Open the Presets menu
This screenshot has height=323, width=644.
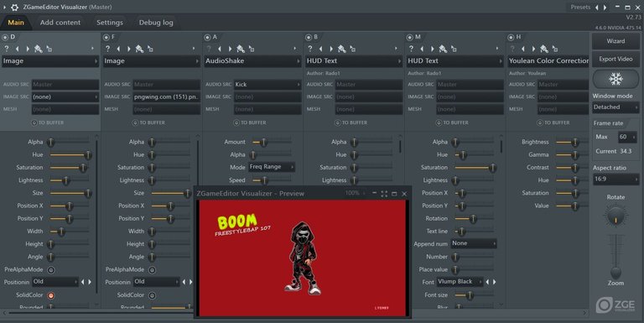click(580, 7)
